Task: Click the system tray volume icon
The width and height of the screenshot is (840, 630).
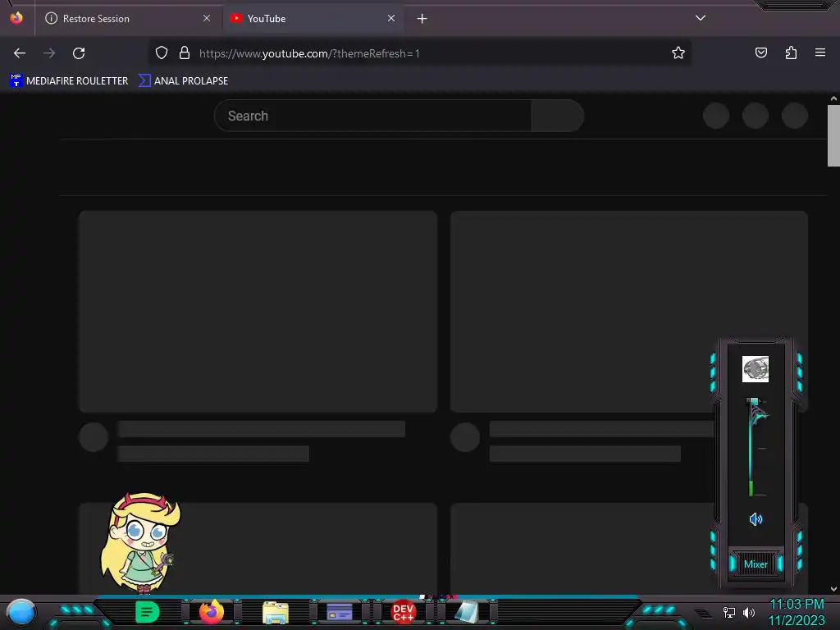Action: [749, 612]
